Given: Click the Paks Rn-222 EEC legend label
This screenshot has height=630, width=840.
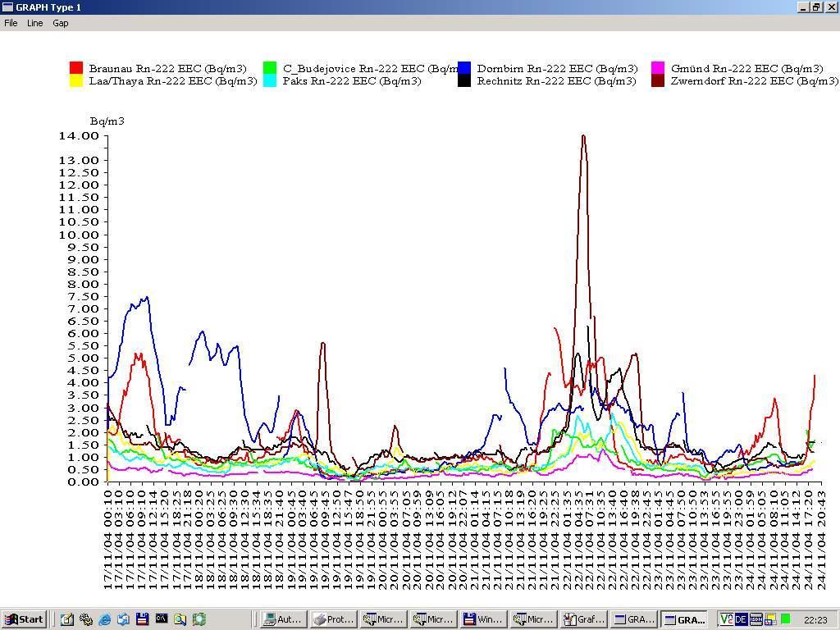Looking at the screenshot, I should coord(352,81).
